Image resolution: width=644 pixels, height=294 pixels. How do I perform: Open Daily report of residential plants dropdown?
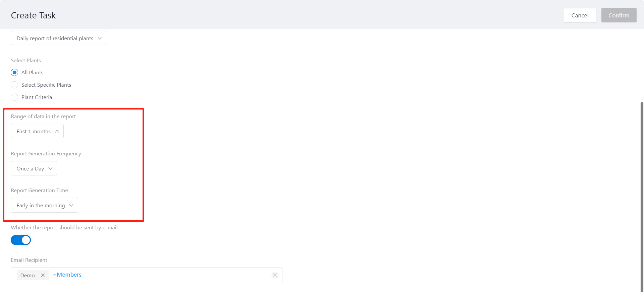tap(55, 38)
